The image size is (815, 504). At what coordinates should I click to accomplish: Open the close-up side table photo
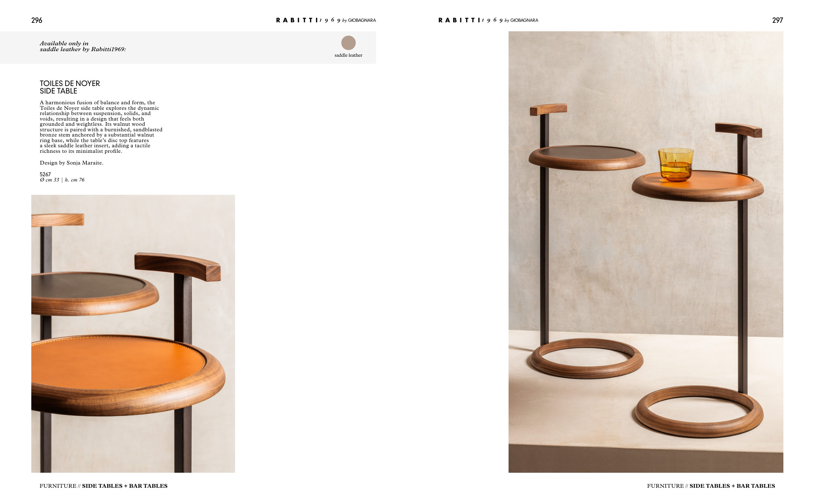133,333
